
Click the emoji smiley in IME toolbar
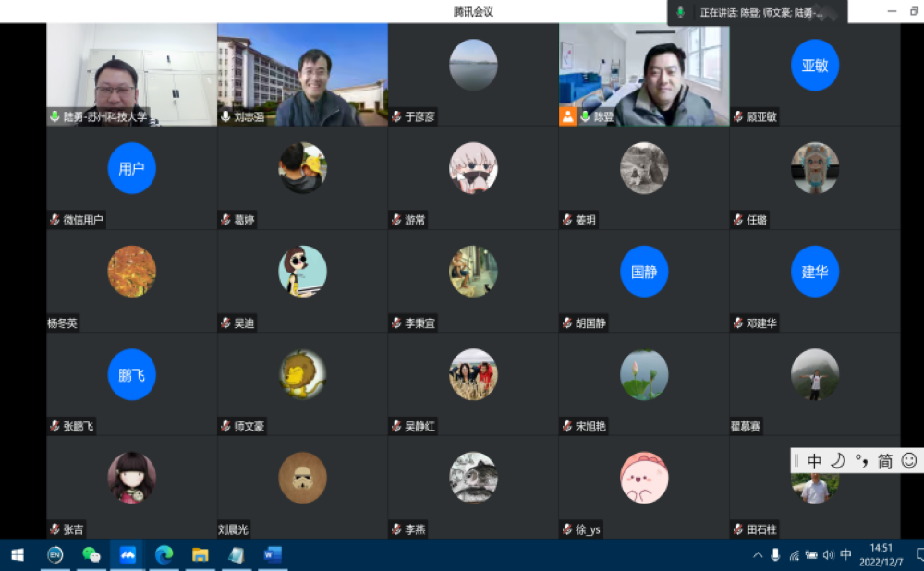908,460
